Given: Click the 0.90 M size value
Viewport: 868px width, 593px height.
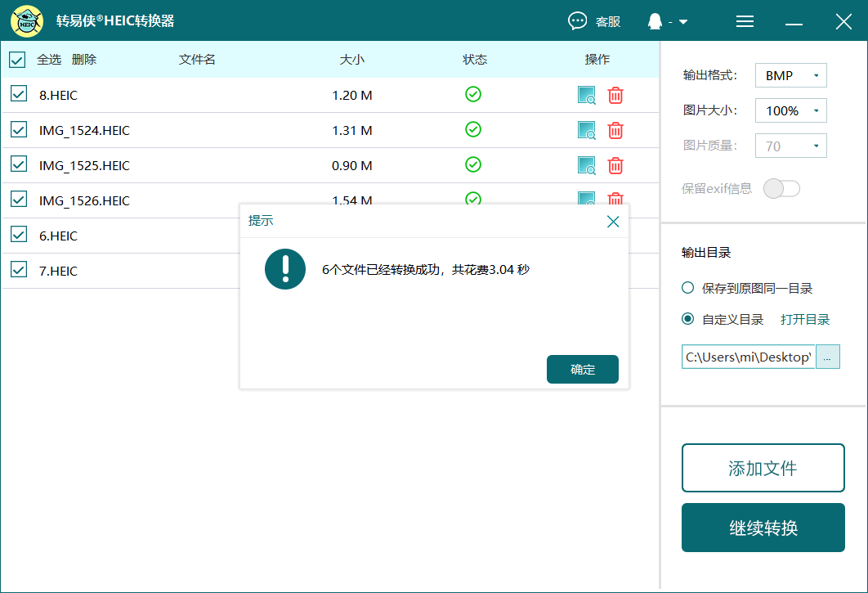Looking at the screenshot, I should [x=352, y=166].
